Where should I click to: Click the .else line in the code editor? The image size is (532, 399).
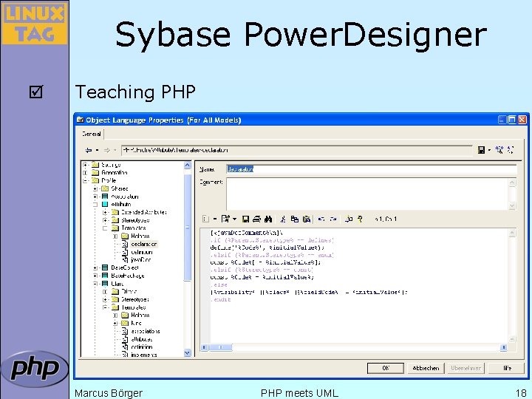tap(219, 284)
